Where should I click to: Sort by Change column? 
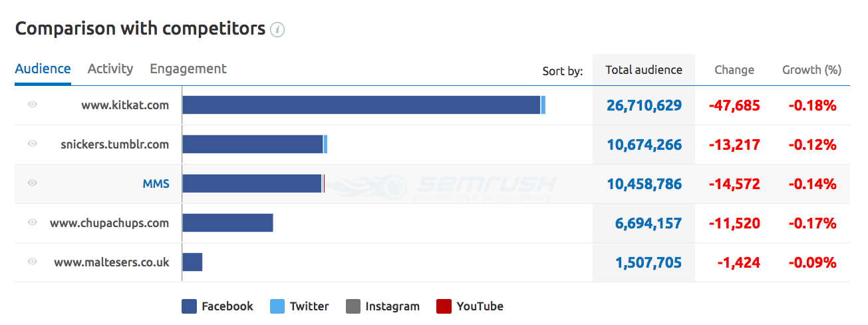[x=734, y=70]
